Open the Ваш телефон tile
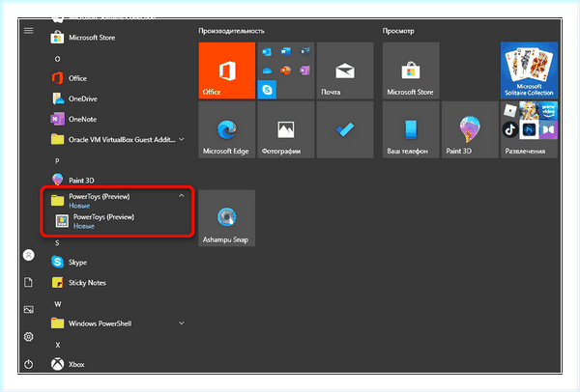 click(x=411, y=129)
